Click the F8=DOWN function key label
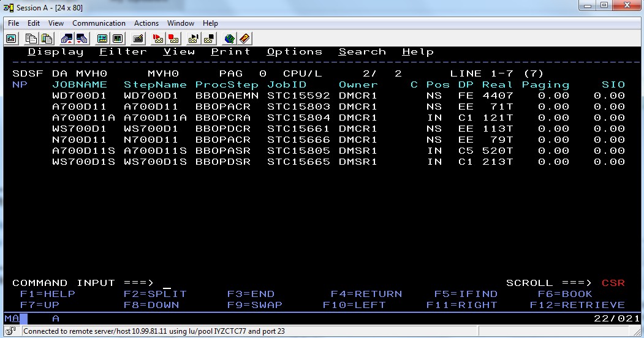644x338 pixels. click(x=151, y=305)
